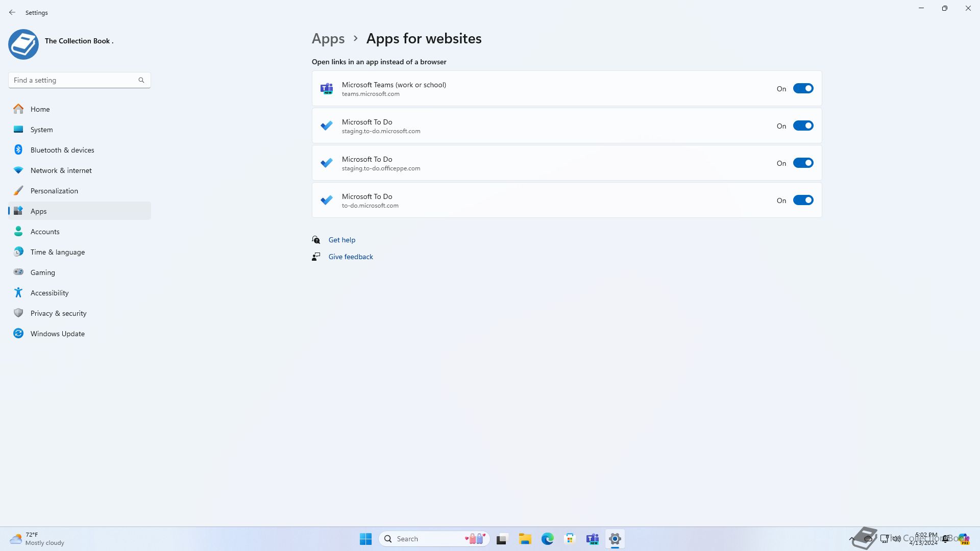Viewport: 980px width, 551px height.
Task: Go back with the Settings back arrow
Action: point(12,12)
